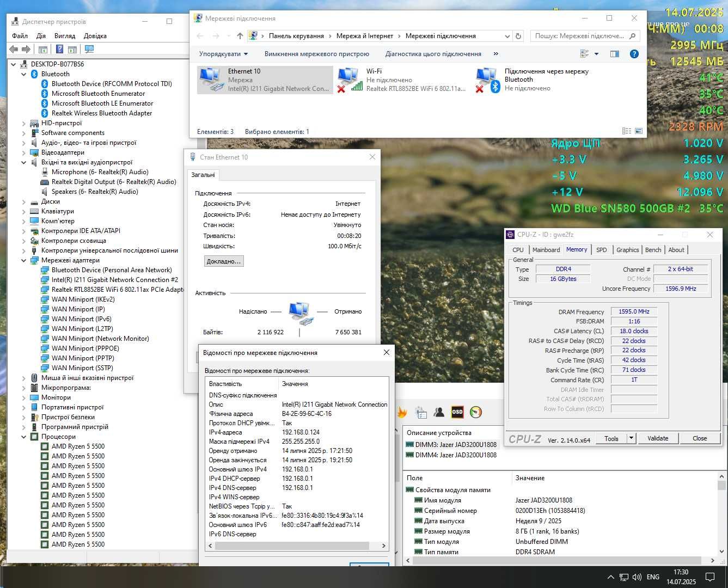
Task: Open the AIDA64 OSD panel icon
Action: click(457, 412)
